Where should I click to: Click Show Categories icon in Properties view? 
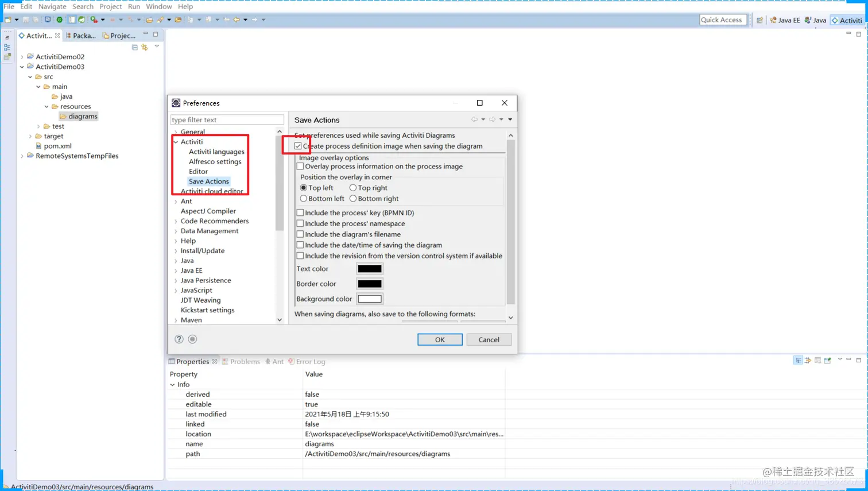[799, 361]
